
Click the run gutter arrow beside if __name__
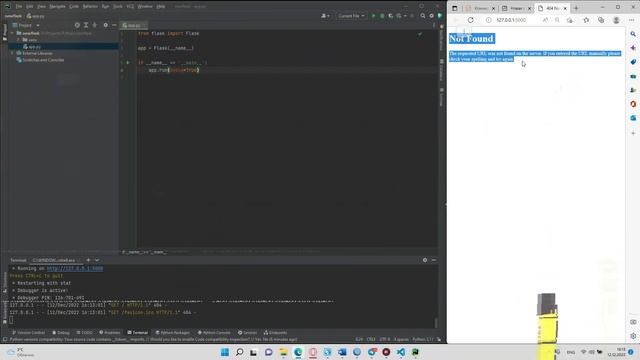128,63
